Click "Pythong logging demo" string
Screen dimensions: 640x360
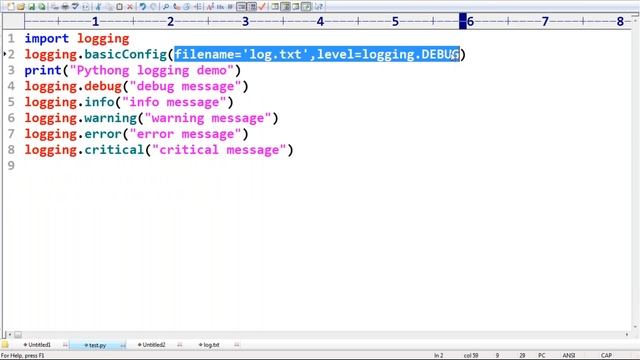tap(151, 70)
